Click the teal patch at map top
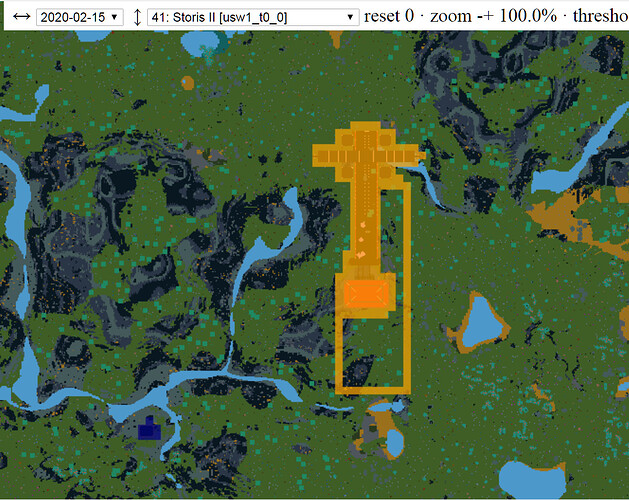 pyautogui.click(x=211, y=45)
